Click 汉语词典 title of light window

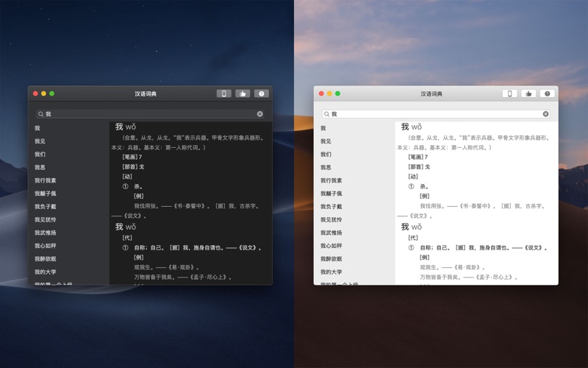431,94
